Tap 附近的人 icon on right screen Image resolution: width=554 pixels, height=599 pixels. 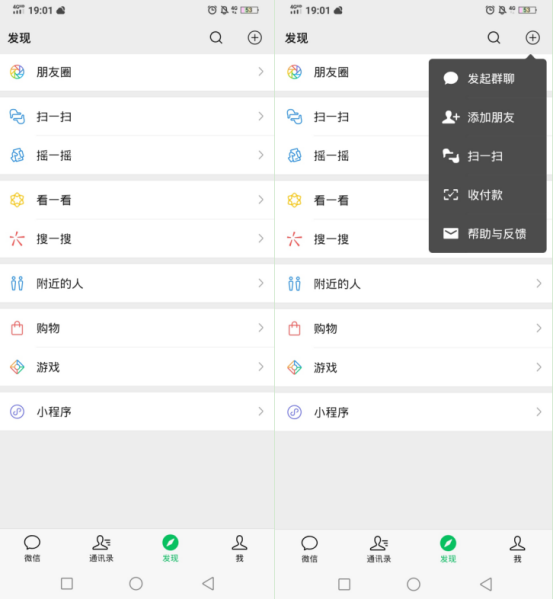click(295, 284)
